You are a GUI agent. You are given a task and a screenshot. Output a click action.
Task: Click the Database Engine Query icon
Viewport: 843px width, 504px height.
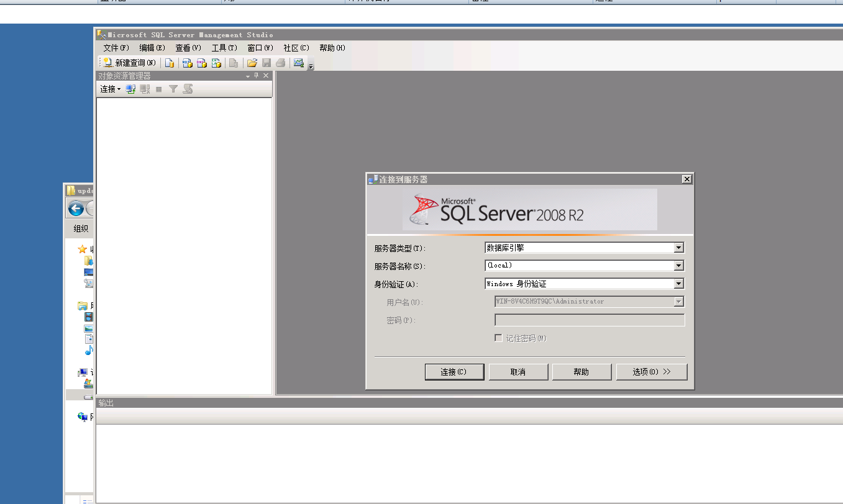[170, 63]
